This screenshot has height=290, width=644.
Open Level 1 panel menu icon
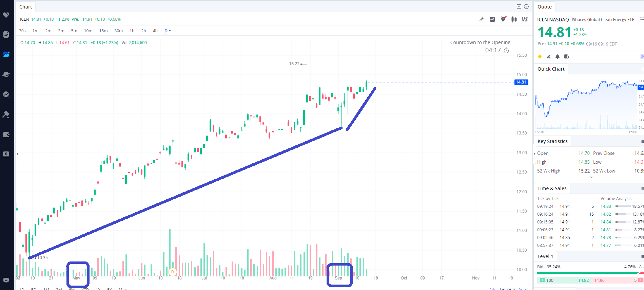click(x=642, y=256)
